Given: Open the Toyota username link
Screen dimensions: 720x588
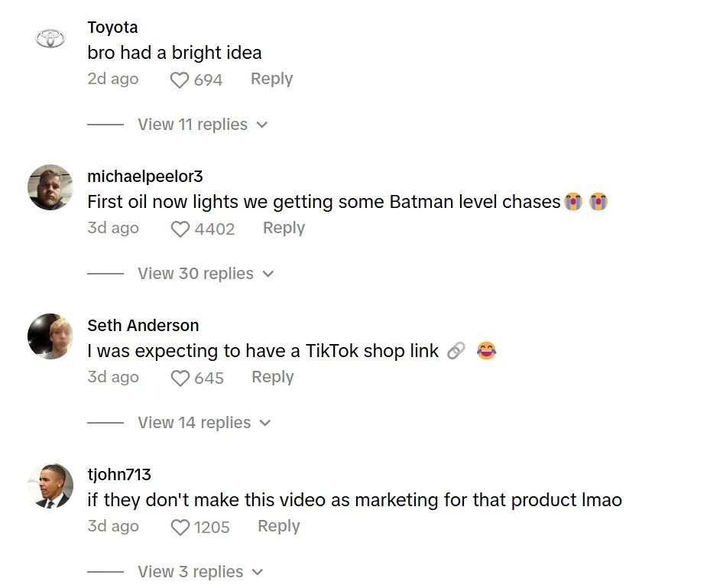Looking at the screenshot, I should pyautogui.click(x=112, y=28).
